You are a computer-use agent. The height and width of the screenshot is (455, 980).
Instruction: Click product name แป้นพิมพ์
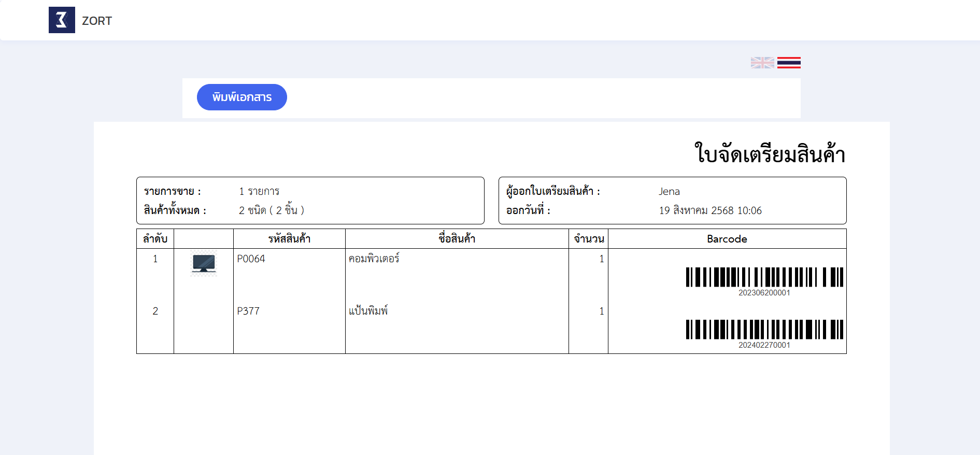[x=368, y=310]
